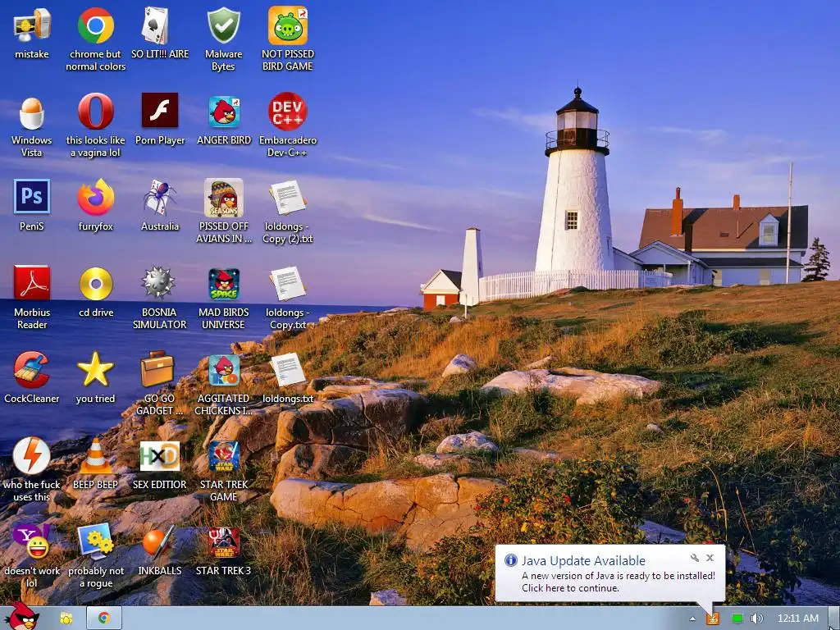The width and height of the screenshot is (840, 630).
Task: Click the Show Desktop strip at the taskbar edge
Action: point(834,619)
